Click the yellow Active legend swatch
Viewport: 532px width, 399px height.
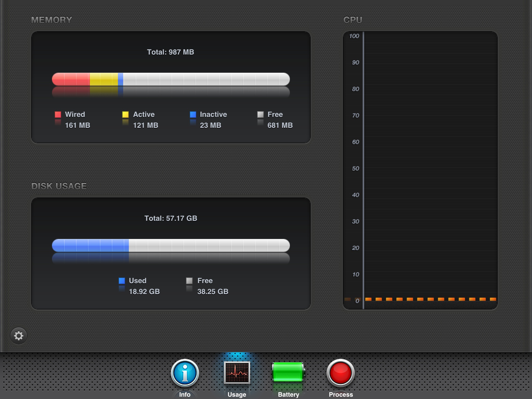[x=125, y=115]
